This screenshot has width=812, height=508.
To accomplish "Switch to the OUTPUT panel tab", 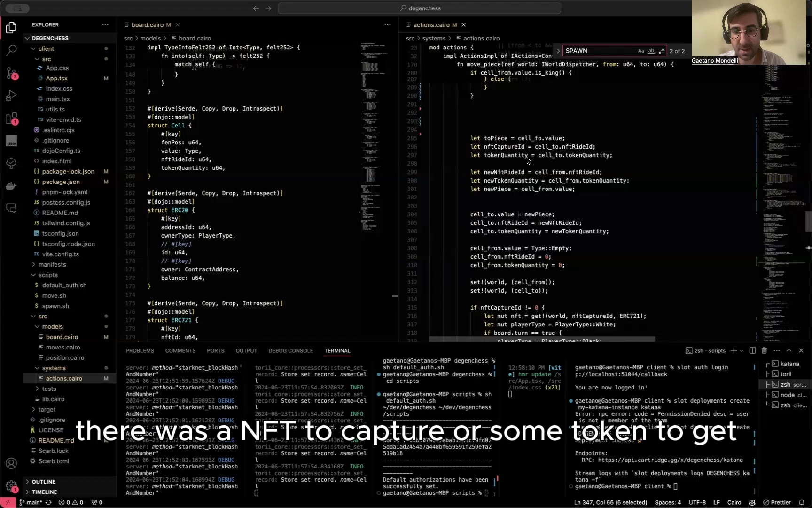I will [x=246, y=350].
